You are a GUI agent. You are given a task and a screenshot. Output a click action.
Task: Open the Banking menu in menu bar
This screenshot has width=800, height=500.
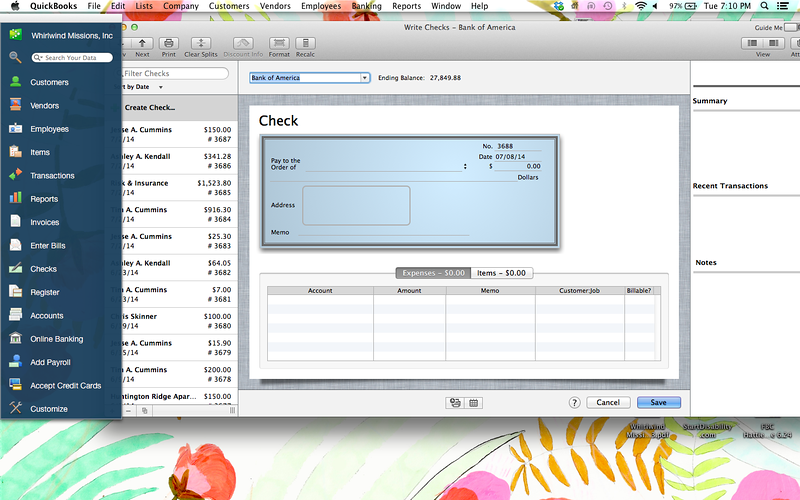click(366, 6)
